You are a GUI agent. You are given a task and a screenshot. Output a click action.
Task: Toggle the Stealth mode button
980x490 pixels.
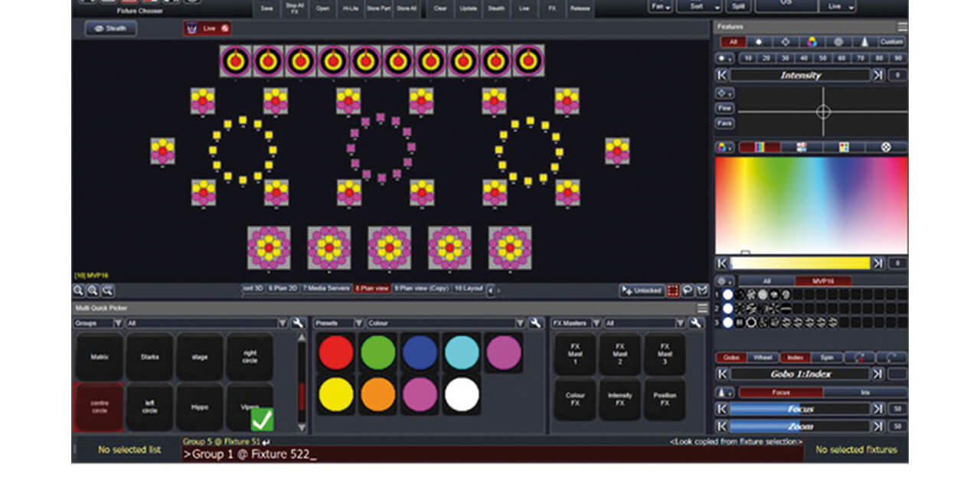111,28
